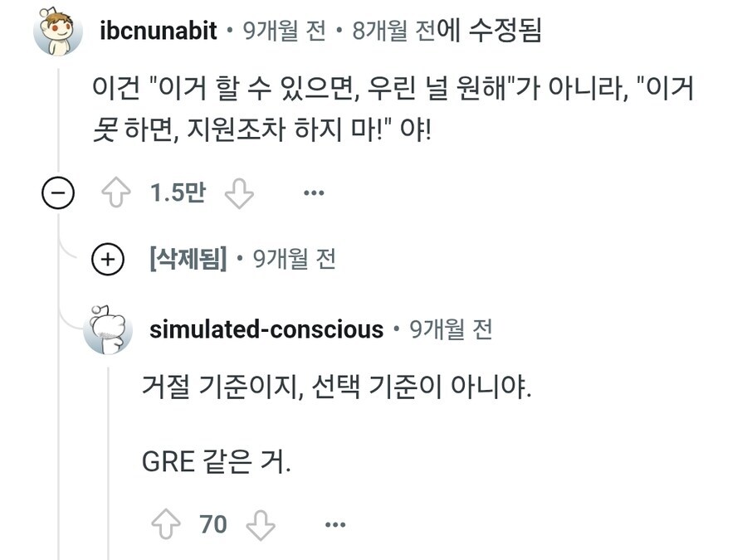Screen dimensions: 747x560
Task: Open more options on simulated-conscious's reply
Action: click(x=334, y=524)
